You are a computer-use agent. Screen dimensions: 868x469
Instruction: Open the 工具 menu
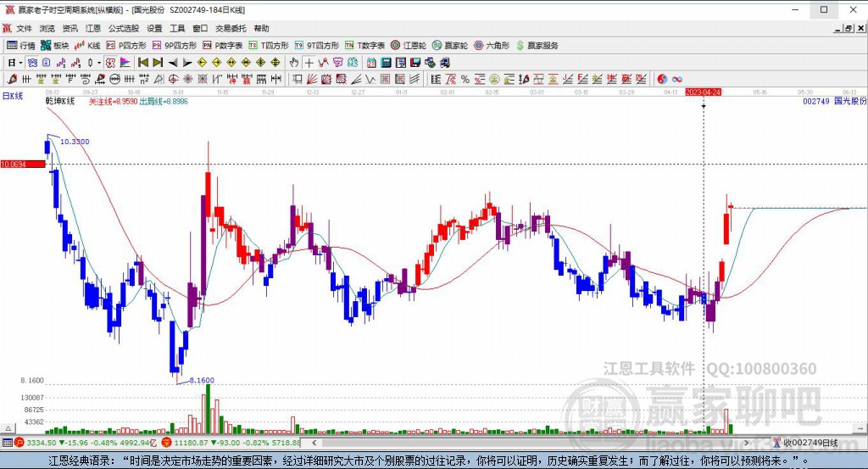(x=177, y=28)
